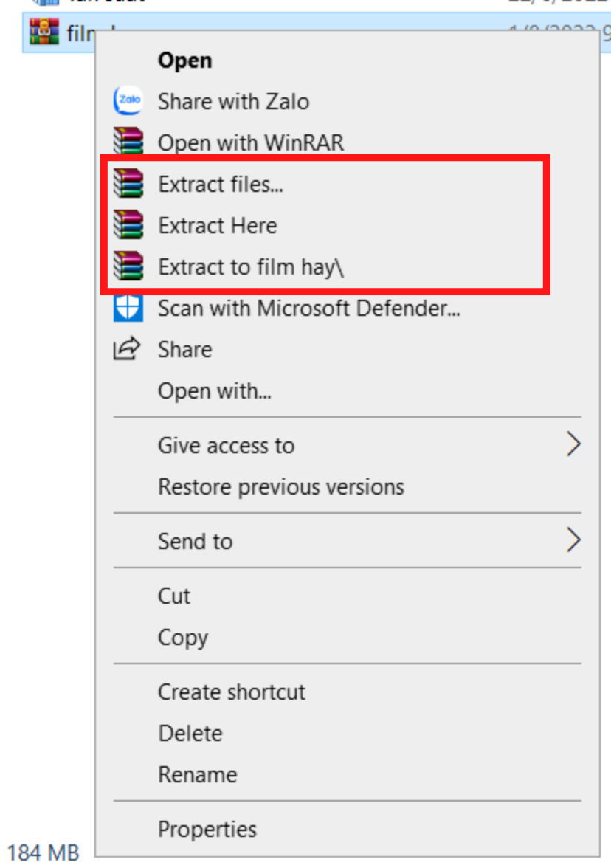
Task: Select Create shortcut option
Action: (x=232, y=692)
